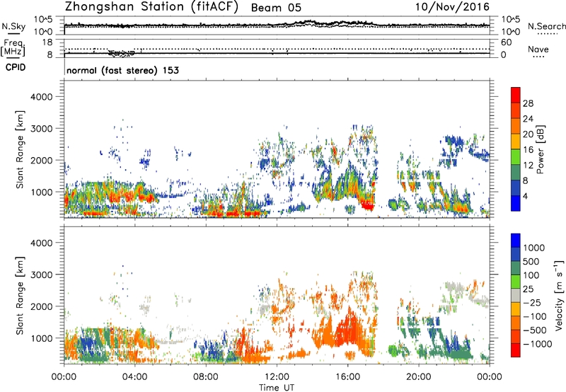This screenshot has height=392, width=566.
Task: Click the 4000 tick in power panel
Action: coord(41,97)
